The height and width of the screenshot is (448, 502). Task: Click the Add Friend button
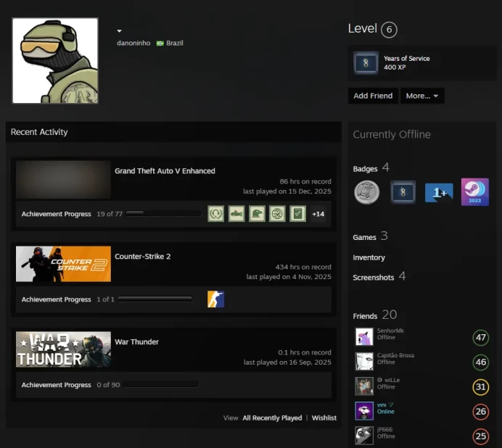pyautogui.click(x=373, y=96)
